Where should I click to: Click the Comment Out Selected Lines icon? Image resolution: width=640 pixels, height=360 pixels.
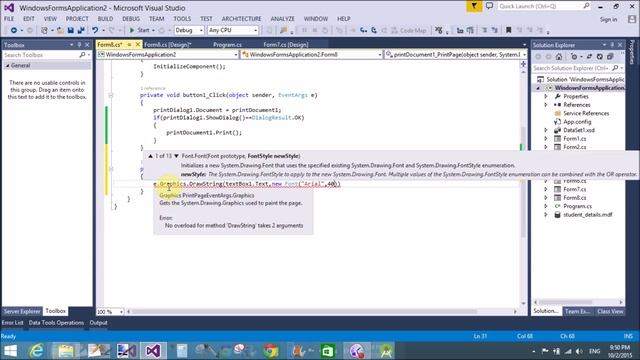(x=484, y=30)
